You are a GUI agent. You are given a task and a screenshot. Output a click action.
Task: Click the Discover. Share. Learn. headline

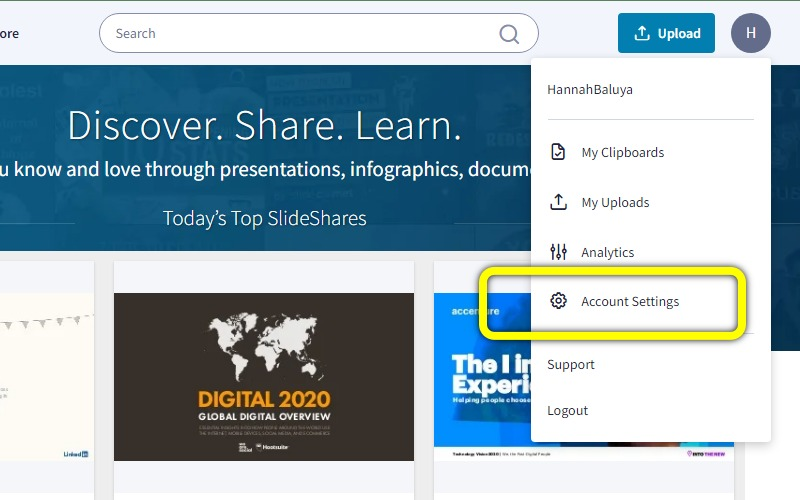(264, 126)
